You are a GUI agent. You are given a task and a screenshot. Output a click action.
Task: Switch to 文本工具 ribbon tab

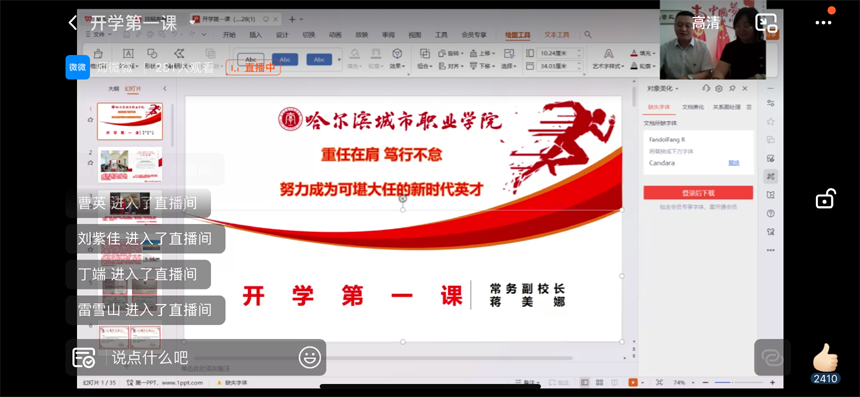(557, 35)
